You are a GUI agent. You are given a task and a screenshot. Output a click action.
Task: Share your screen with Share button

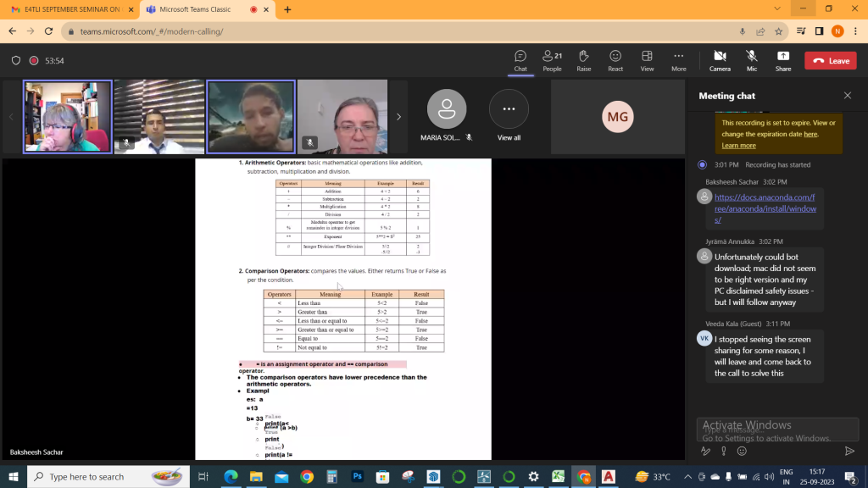[x=782, y=60]
